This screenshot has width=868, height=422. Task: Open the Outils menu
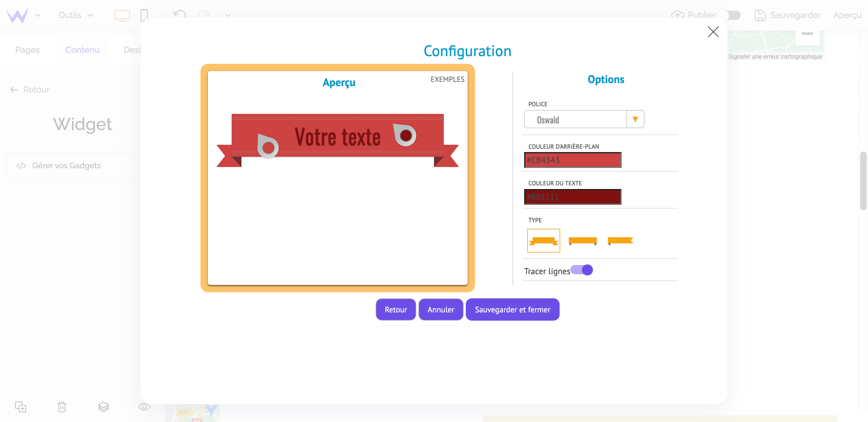tap(75, 15)
